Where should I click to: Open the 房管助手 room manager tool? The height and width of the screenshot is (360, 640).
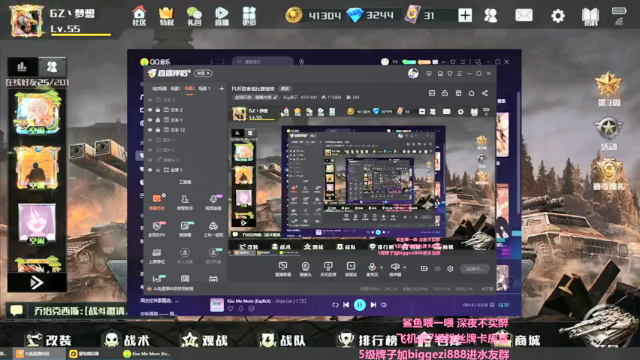184,202
